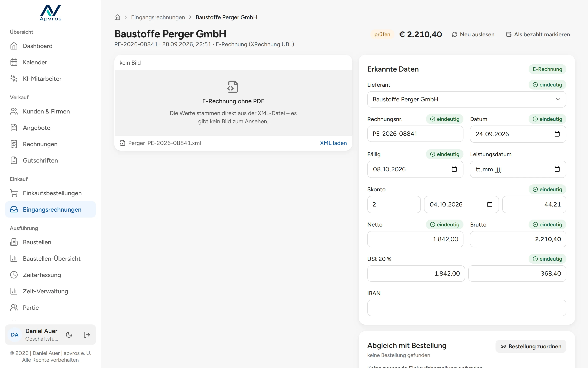
Task: Click XML laden link
Action: tap(333, 143)
